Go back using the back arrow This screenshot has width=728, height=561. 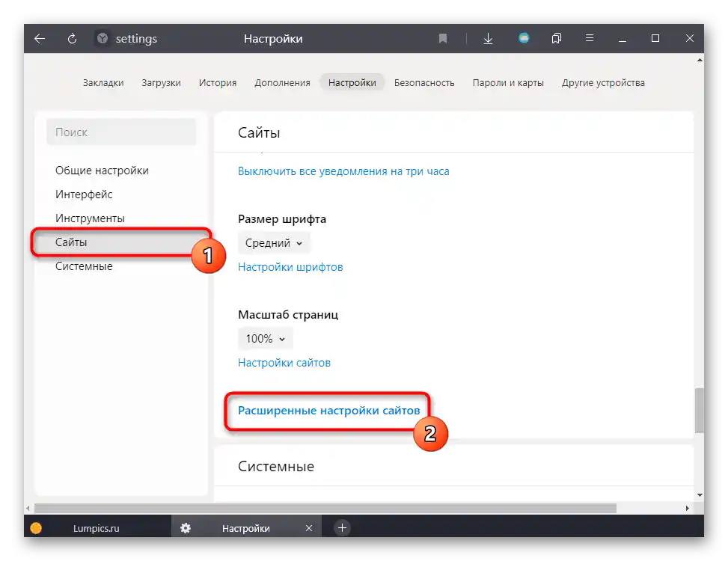(x=40, y=38)
